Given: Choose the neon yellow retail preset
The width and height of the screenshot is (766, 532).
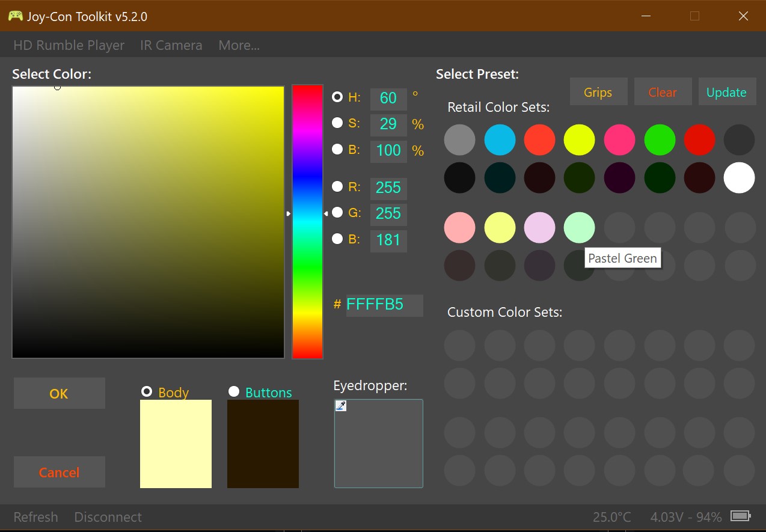Looking at the screenshot, I should [579, 139].
